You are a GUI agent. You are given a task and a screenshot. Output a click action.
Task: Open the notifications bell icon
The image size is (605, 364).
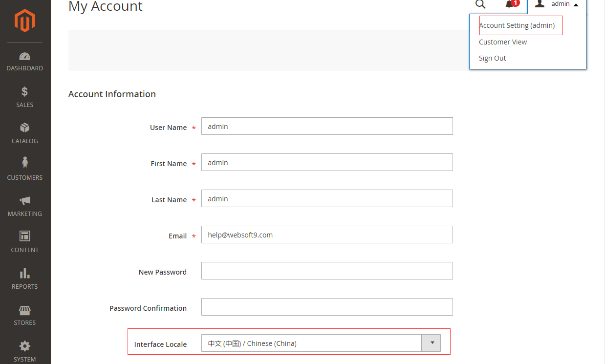coord(509,4)
